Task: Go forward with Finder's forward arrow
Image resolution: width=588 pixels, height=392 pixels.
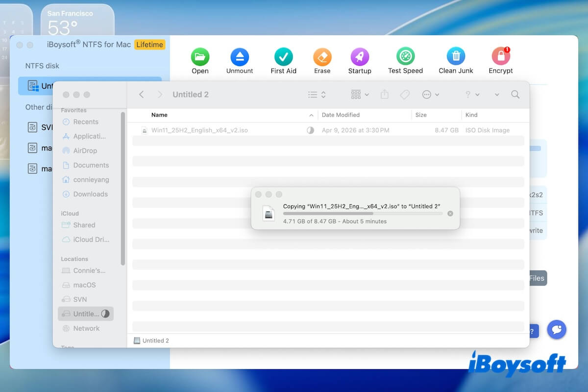Action: tap(160, 95)
